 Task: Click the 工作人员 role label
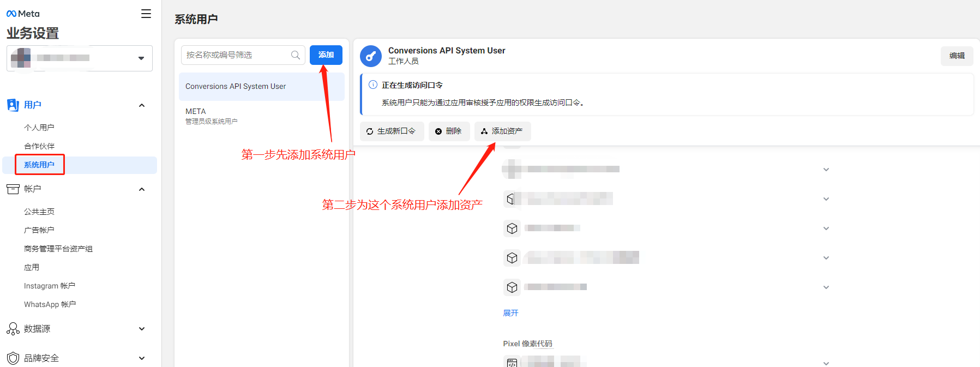pyautogui.click(x=404, y=61)
